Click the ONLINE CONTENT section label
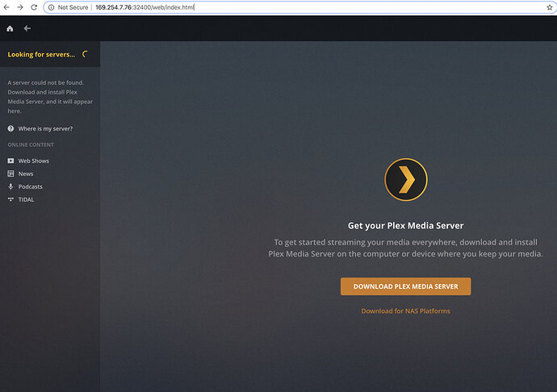557x392 pixels. (x=31, y=145)
